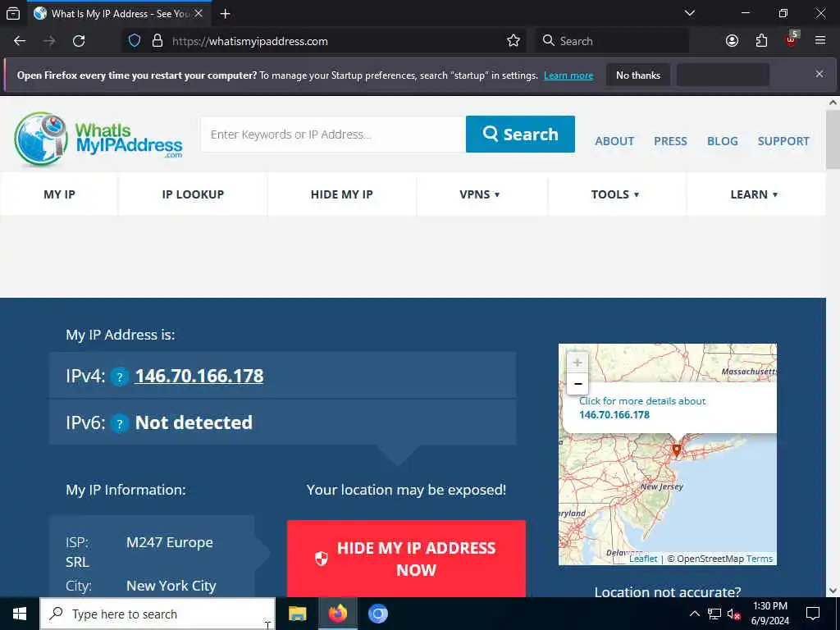The height and width of the screenshot is (630, 840).
Task: Open the Firefox account icon
Action: coord(732,41)
